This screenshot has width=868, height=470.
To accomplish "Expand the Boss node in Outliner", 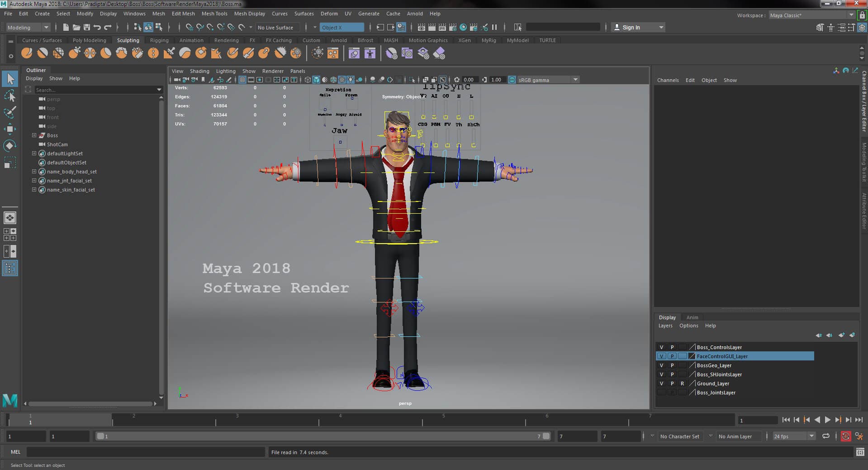I will [x=34, y=135].
